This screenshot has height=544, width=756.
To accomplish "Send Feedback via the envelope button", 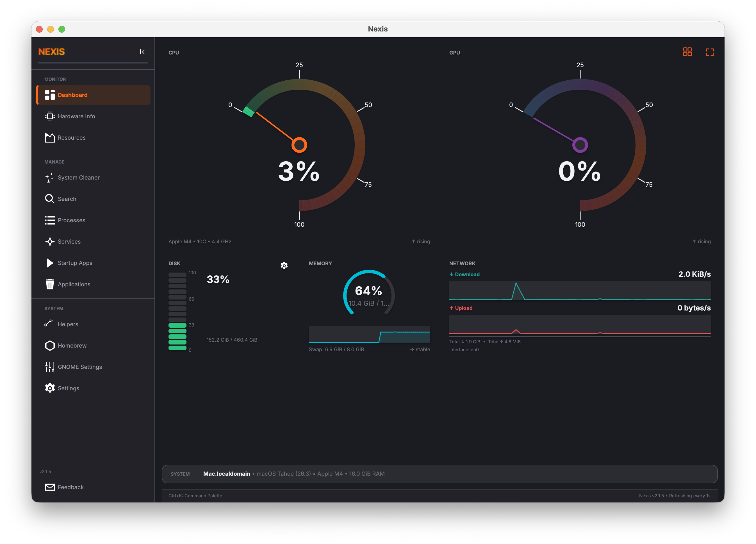I will click(x=64, y=487).
